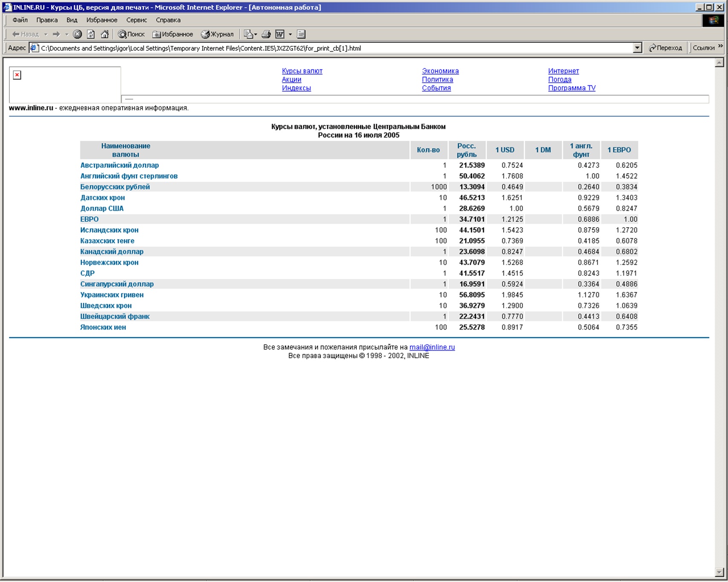This screenshot has width=728, height=582.
Task: Follow the События link
Action: 436,88
